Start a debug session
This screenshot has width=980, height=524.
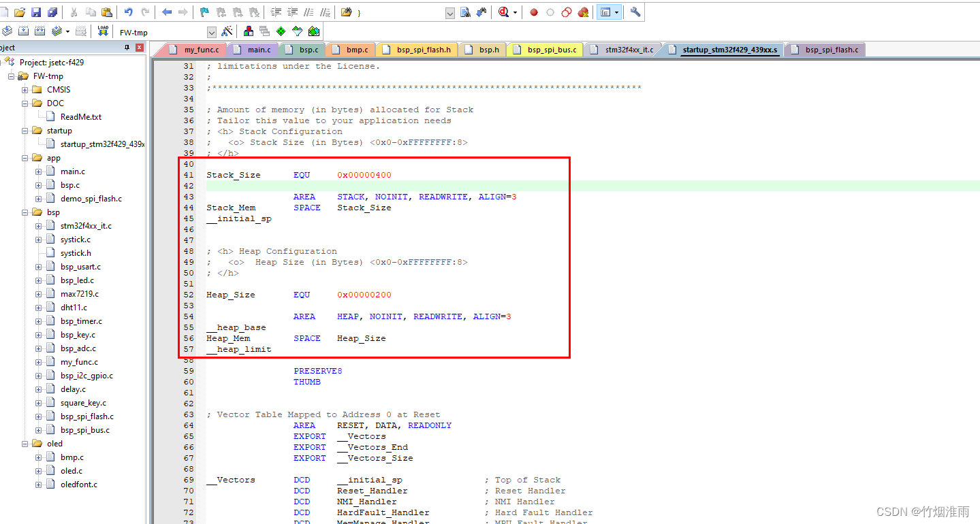(x=505, y=12)
